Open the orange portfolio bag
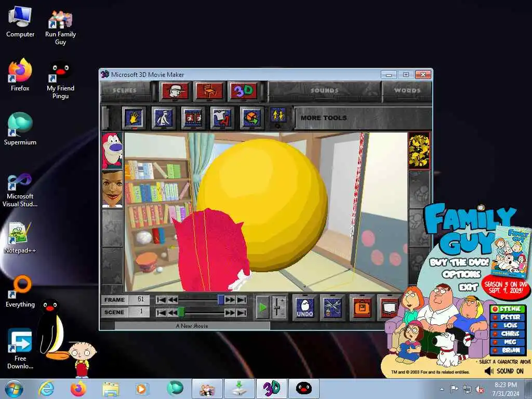532x399 pixels. point(362,308)
